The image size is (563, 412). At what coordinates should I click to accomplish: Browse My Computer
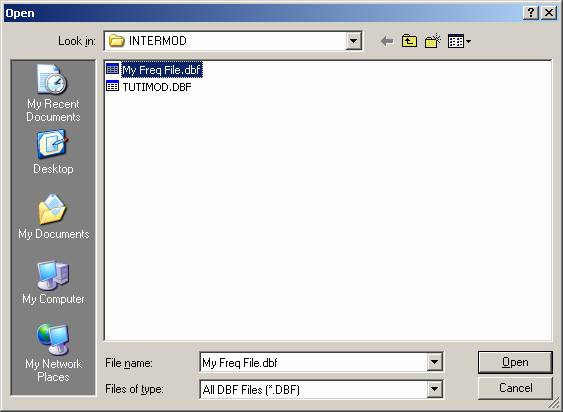coord(53,283)
